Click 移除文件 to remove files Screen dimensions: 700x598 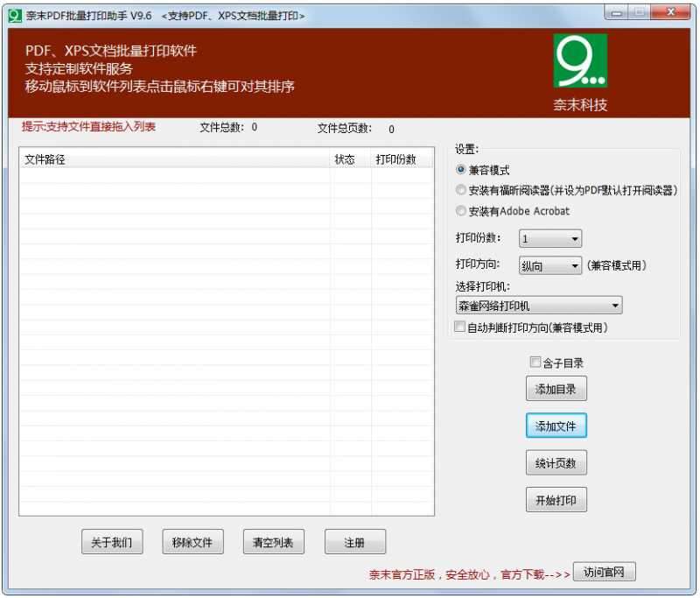coord(192,541)
